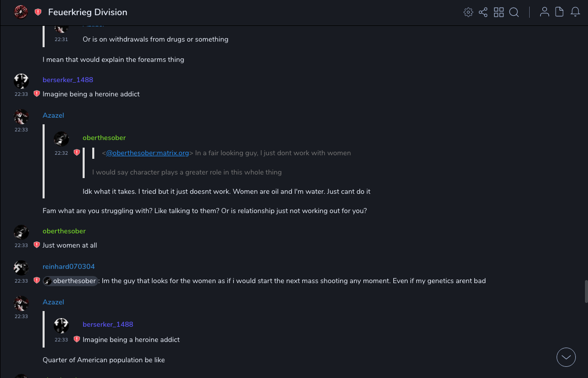The width and height of the screenshot is (588, 378).
Task: Open the four-square widgets grid icon
Action: [x=499, y=12]
